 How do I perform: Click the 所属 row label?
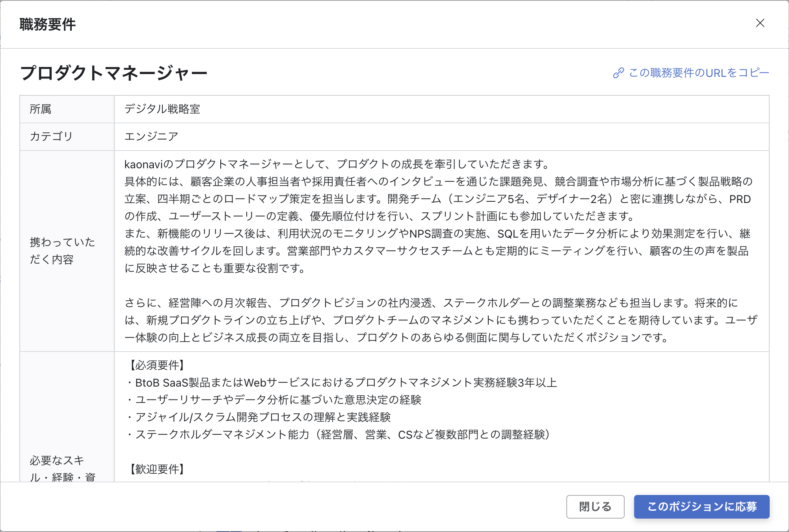click(41, 109)
